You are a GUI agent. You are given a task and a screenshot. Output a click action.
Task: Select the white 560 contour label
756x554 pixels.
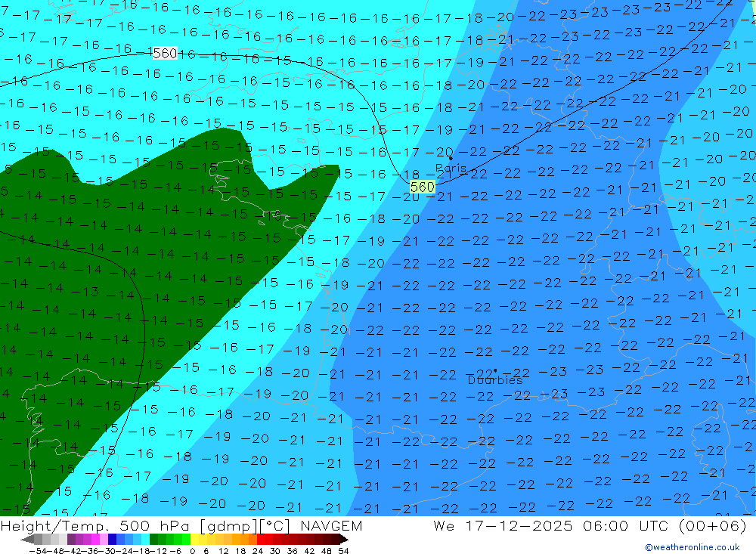click(x=165, y=53)
